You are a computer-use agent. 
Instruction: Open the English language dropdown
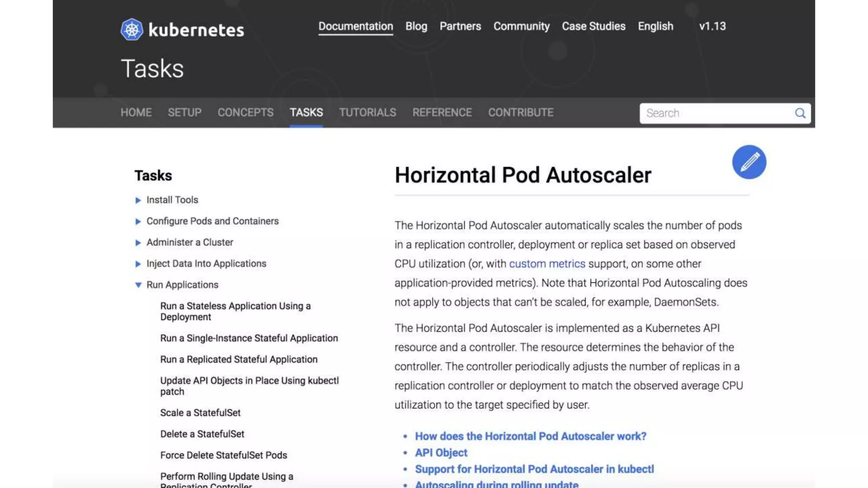(655, 26)
